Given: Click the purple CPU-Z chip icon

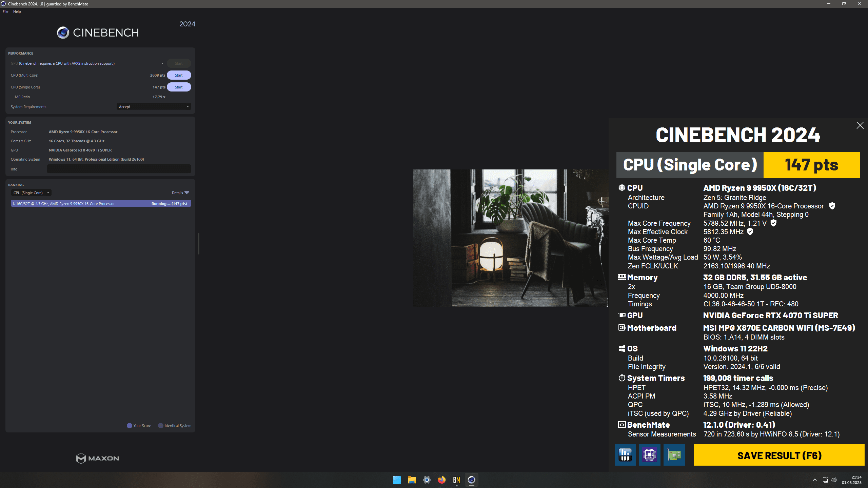Looking at the screenshot, I should (650, 455).
